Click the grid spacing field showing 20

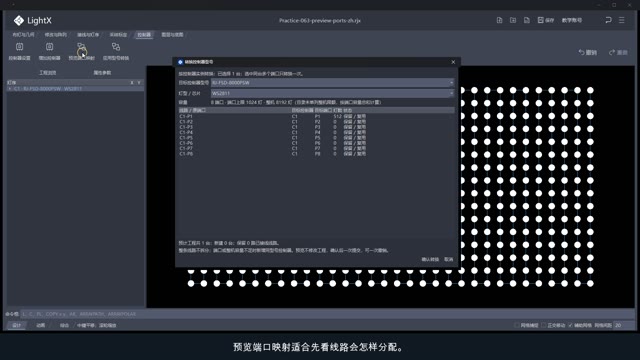[x=624, y=325]
